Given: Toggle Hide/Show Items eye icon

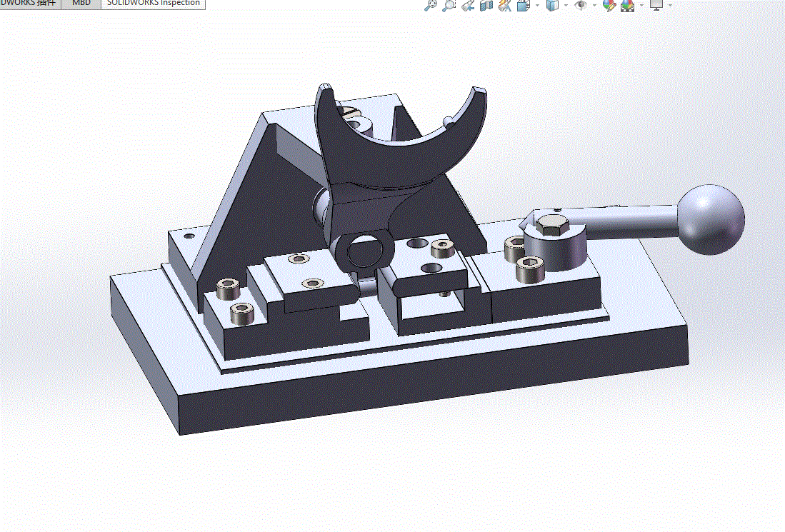Looking at the screenshot, I should coord(581,6).
